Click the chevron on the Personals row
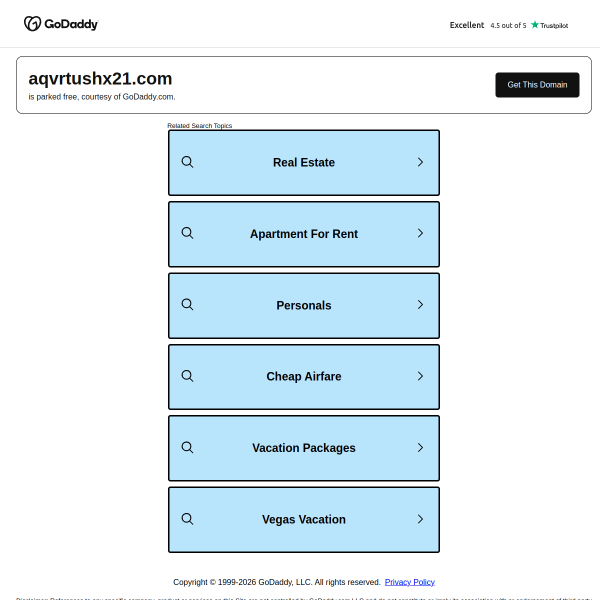The height and width of the screenshot is (600, 600). click(x=420, y=305)
